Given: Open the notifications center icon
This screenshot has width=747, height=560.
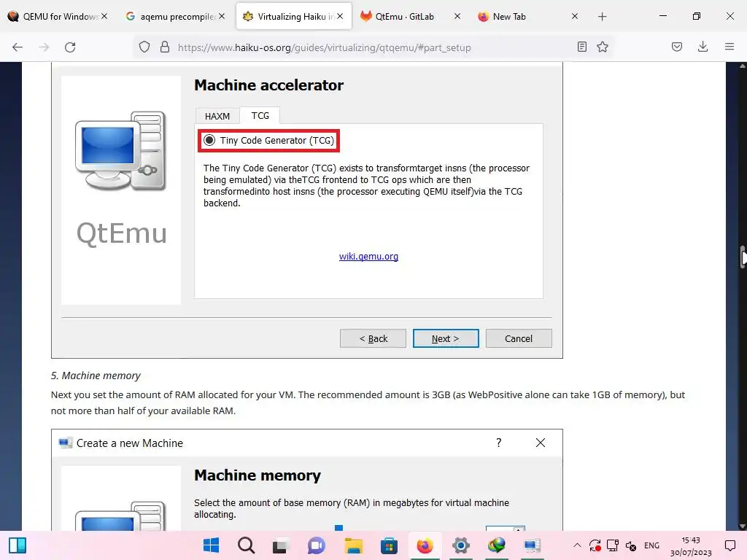Looking at the screenshot, I should click(729, 545).
